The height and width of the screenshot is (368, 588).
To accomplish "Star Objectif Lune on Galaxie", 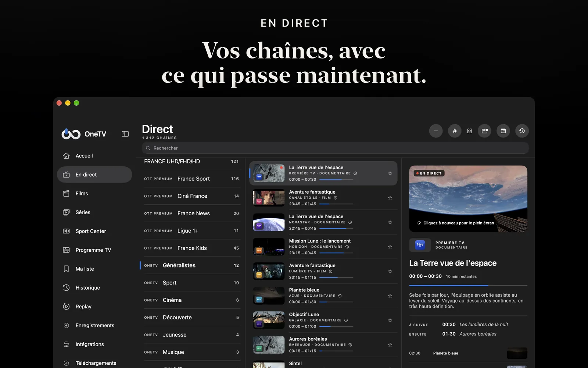I will tap(390, 321).
